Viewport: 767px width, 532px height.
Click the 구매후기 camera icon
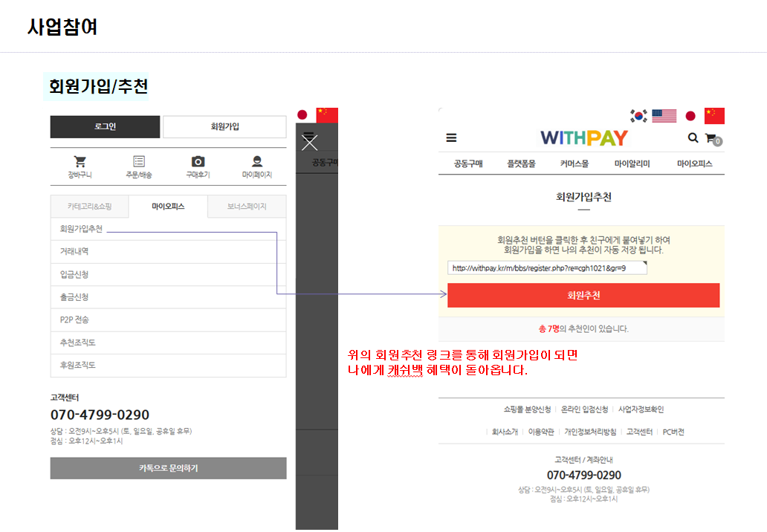(x=198, y=161)
